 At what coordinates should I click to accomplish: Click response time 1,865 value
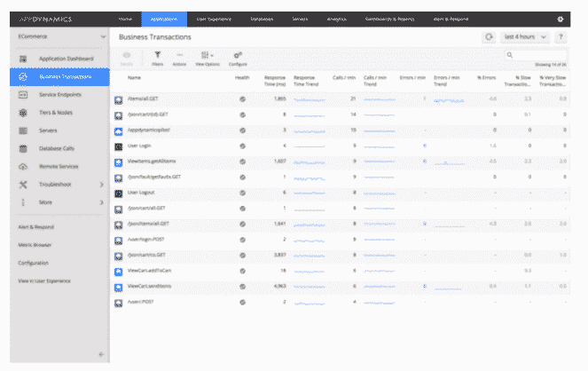(279, 99)
